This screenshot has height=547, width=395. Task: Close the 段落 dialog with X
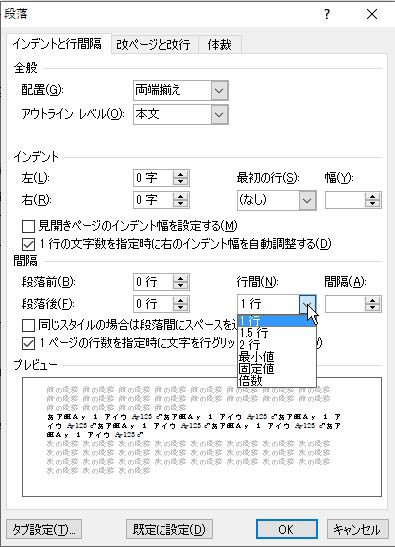pos(372,14)
